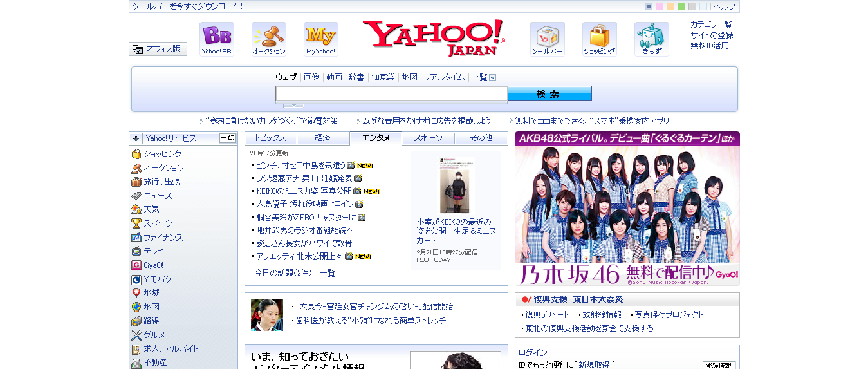868x369 pixels.
Task: Select the gray theme color swatch
Action: [692, 6]
